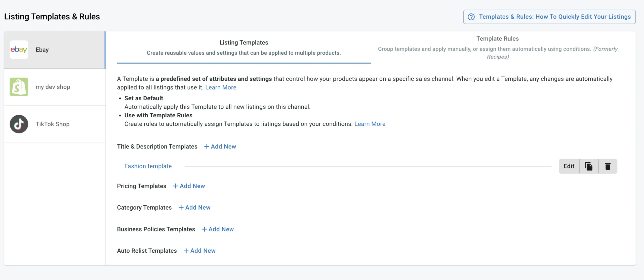This screenshot has height=280, width=644.
Task: Add new Category template
Action: tap(194, 208)
